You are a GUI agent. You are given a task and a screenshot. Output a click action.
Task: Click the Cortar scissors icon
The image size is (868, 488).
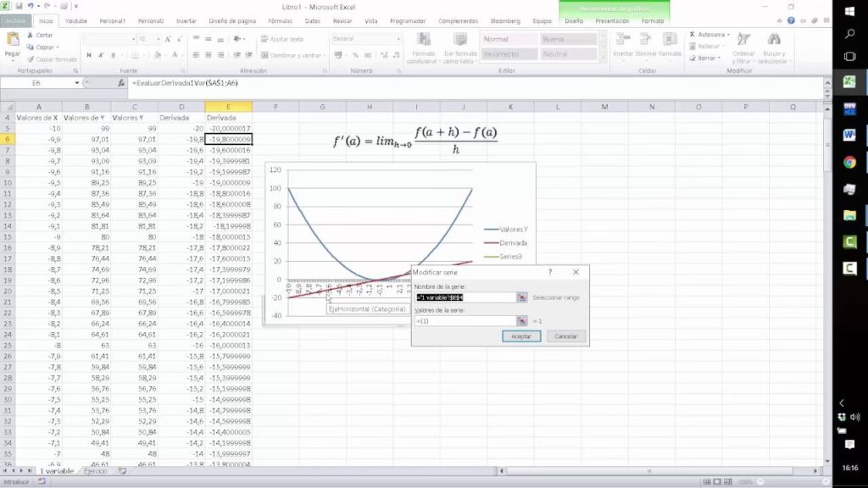pyautogui.click(x=31, y=36)
